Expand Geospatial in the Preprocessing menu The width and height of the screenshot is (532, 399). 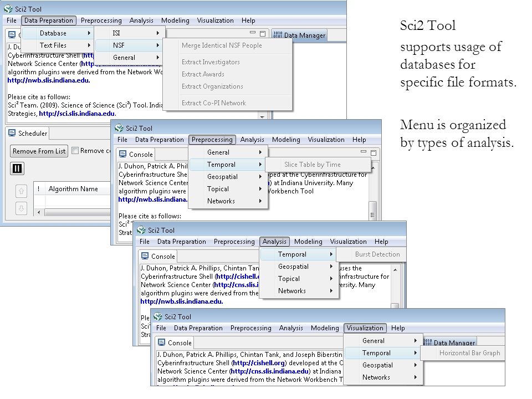click(x=228, y=177)
